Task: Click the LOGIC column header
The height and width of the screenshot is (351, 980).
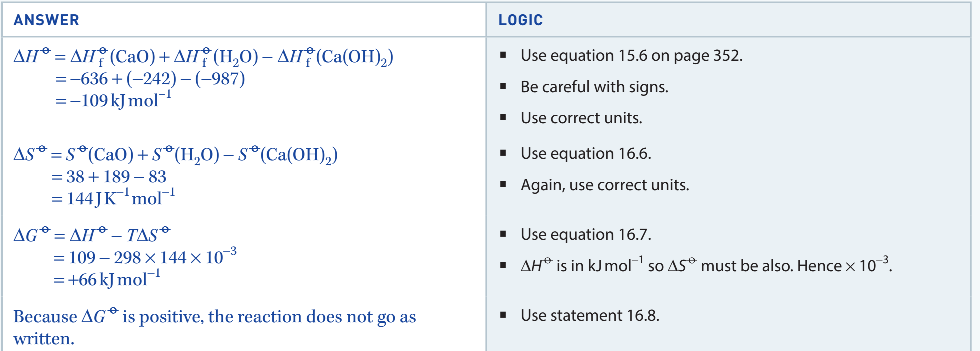Action: tap(521, 20)
